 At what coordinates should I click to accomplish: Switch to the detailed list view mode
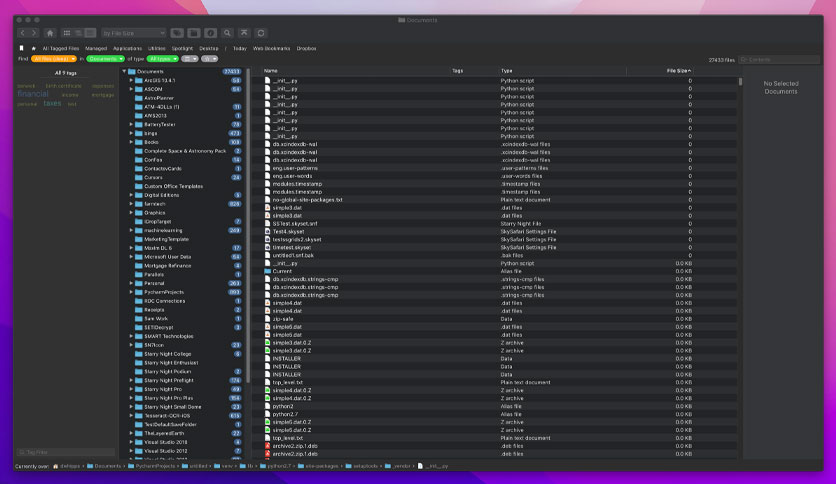90,33
